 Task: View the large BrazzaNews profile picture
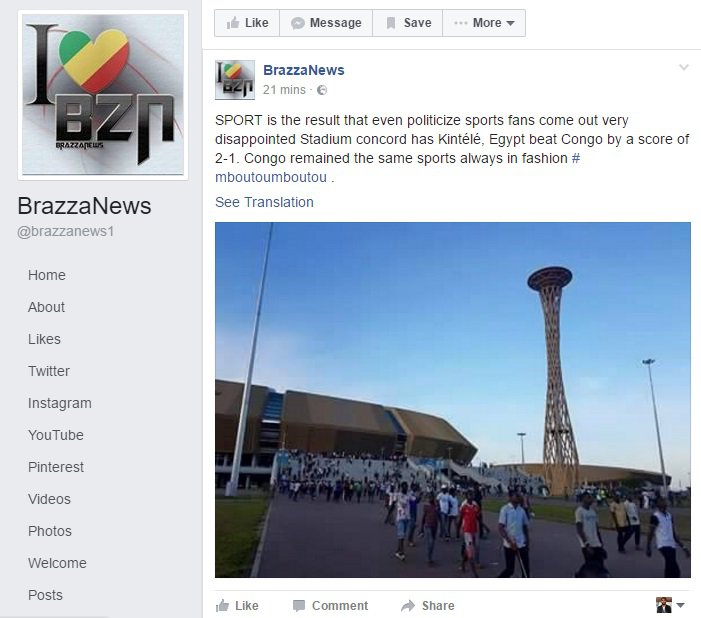click(103, 95)
